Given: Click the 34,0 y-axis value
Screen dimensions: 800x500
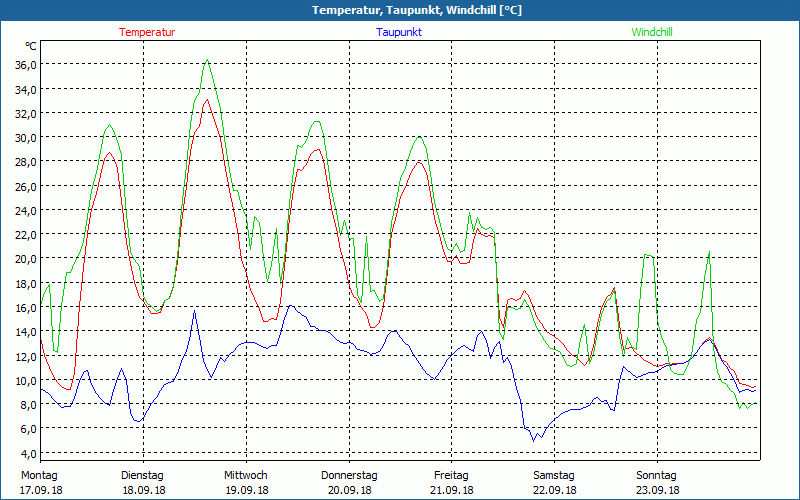Looking at the screenshot, I should [26, 89].
